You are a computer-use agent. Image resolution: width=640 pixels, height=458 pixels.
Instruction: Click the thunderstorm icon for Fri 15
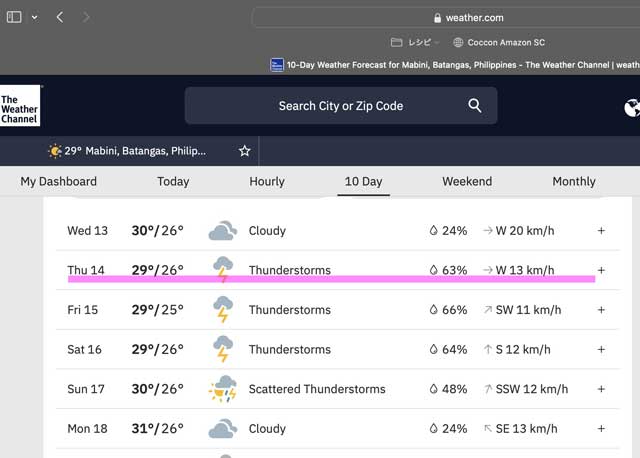222,310
